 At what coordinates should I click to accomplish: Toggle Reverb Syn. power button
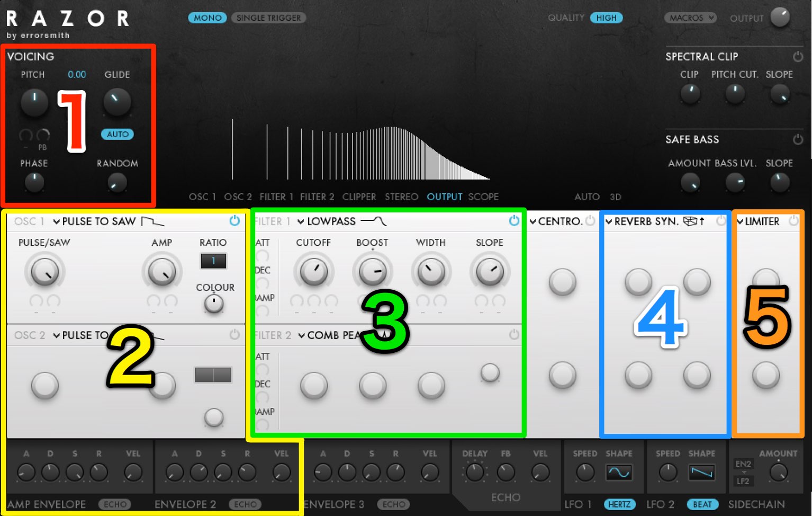pos(721,221)
